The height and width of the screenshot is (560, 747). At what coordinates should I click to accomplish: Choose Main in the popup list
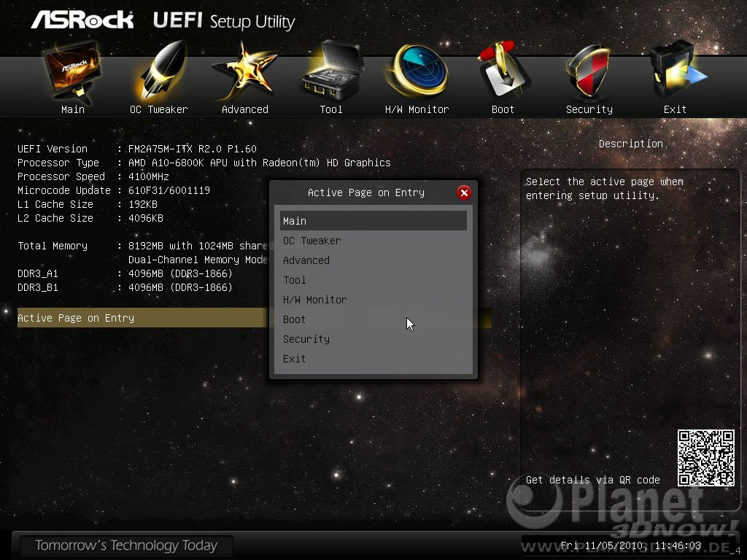coord(373,221)
